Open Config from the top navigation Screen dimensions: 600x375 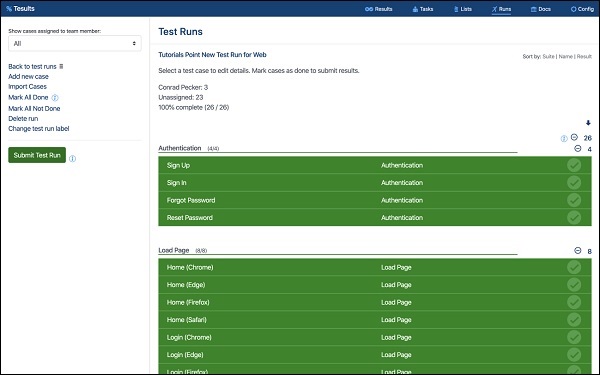[582, 9]
